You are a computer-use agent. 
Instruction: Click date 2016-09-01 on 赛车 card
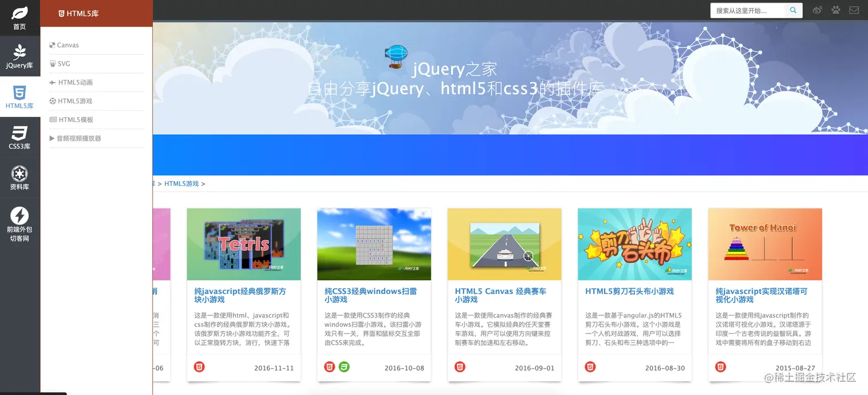(534, 368)
